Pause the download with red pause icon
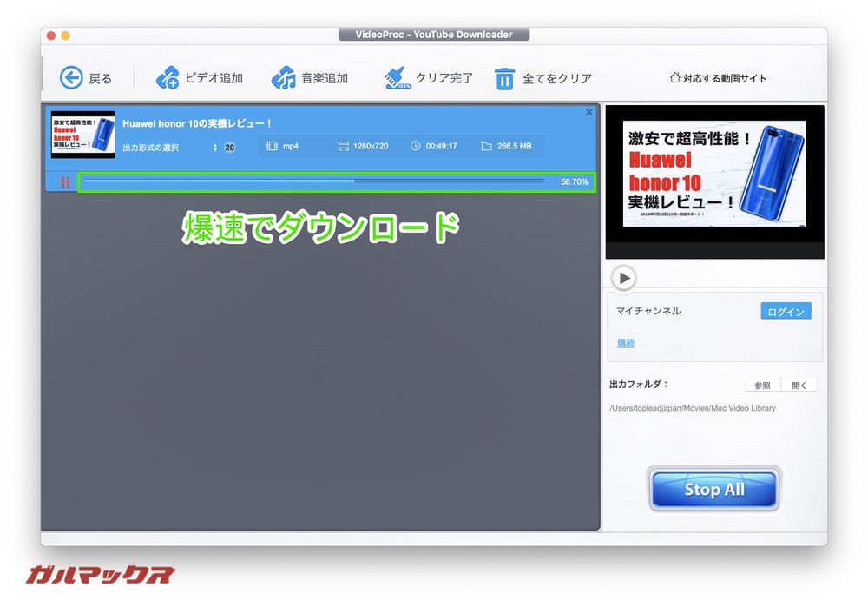Screen dimensions: 868x600 65,181
